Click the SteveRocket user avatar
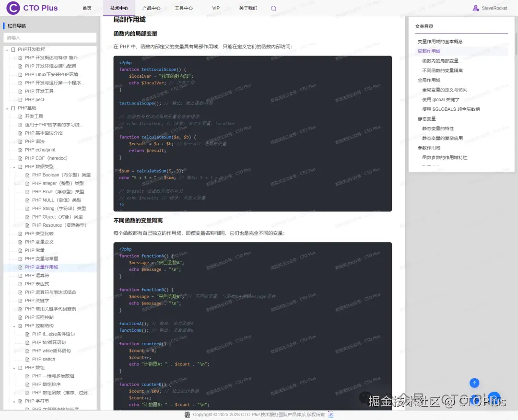The image size is (518, 420). 475,8
